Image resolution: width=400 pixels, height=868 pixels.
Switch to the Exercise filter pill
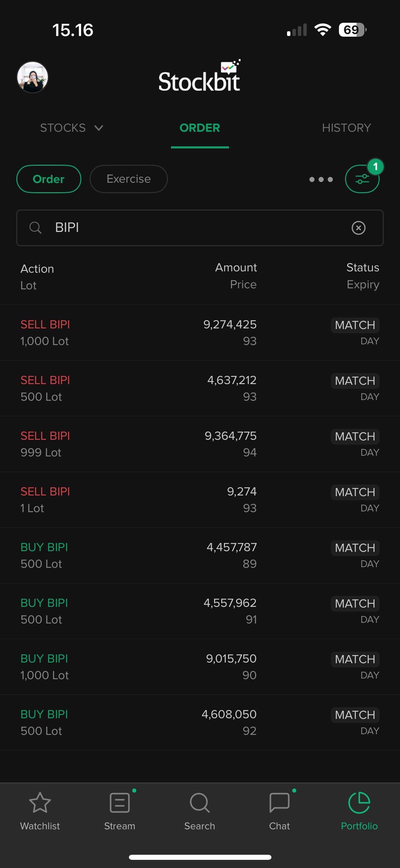[x=129, y=179]
